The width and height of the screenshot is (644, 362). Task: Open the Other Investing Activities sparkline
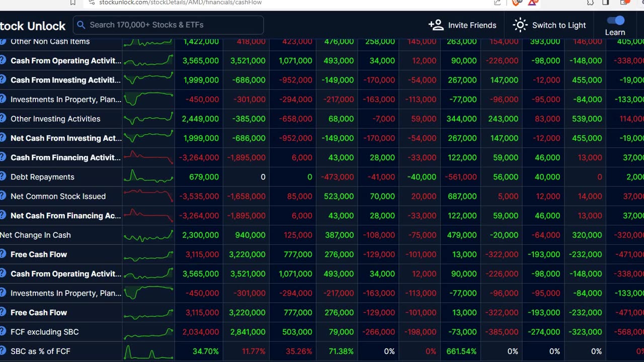pyautogui.click(x=148, y=119)
